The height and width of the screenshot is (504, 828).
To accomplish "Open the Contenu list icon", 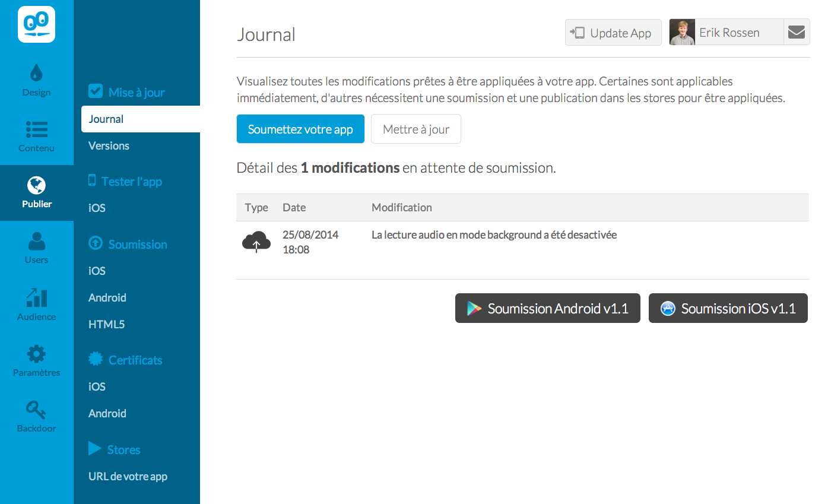I will click(x=36, y=129).
